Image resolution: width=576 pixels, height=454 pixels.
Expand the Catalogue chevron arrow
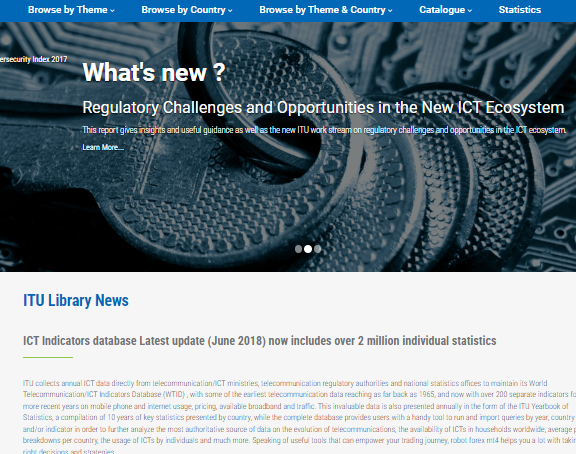point(470,11)
